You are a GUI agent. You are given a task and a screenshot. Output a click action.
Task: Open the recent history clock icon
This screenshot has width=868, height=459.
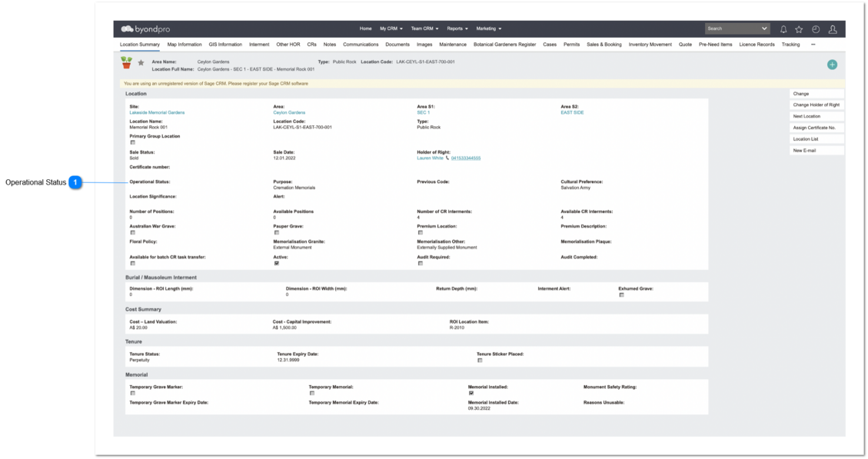[816, 29]
